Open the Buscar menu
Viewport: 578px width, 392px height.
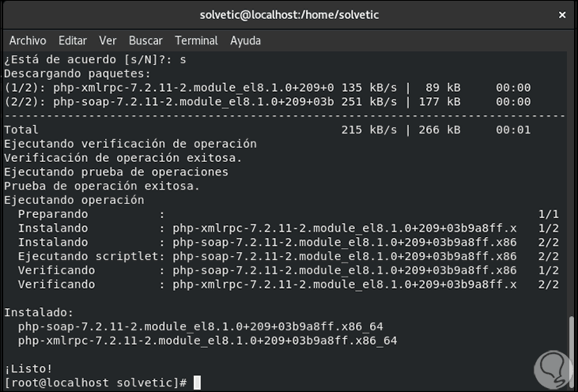point(145,40)
